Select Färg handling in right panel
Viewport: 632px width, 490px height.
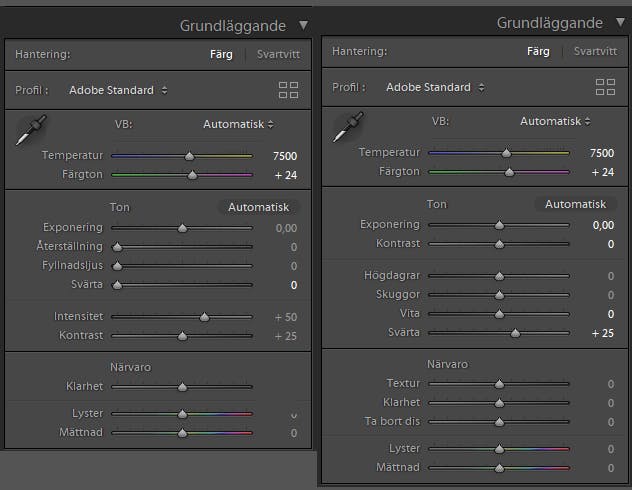pos(538,52)
